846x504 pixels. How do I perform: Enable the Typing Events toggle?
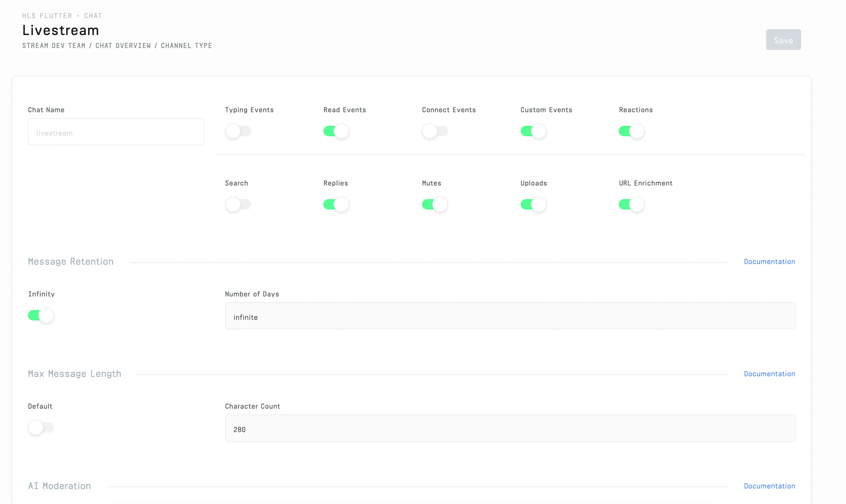238,131
